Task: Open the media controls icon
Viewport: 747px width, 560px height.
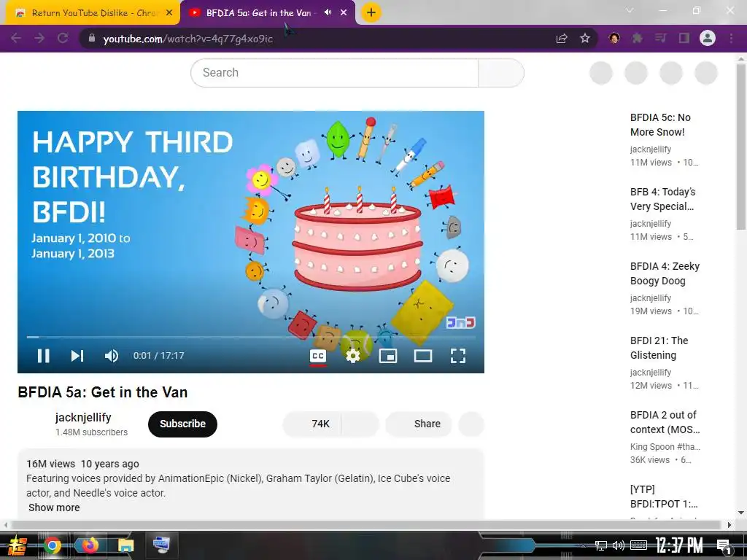Action: tap(661, 38)
